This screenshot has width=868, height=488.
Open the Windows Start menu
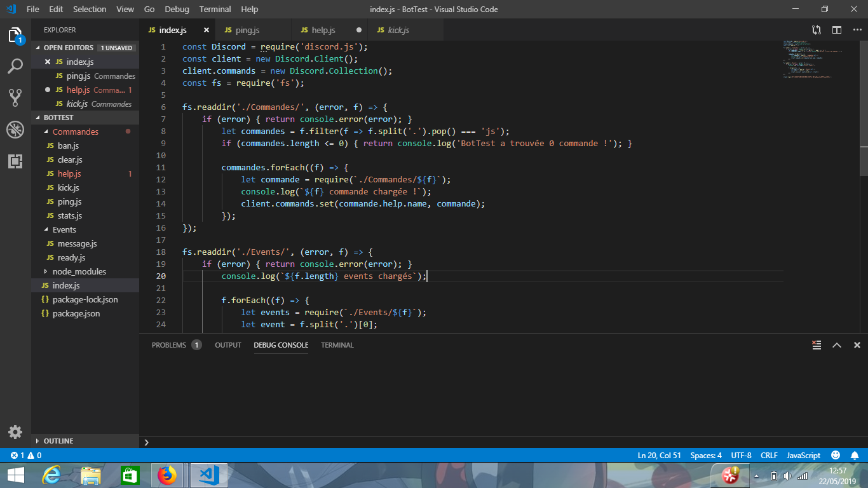coord(15,475)
